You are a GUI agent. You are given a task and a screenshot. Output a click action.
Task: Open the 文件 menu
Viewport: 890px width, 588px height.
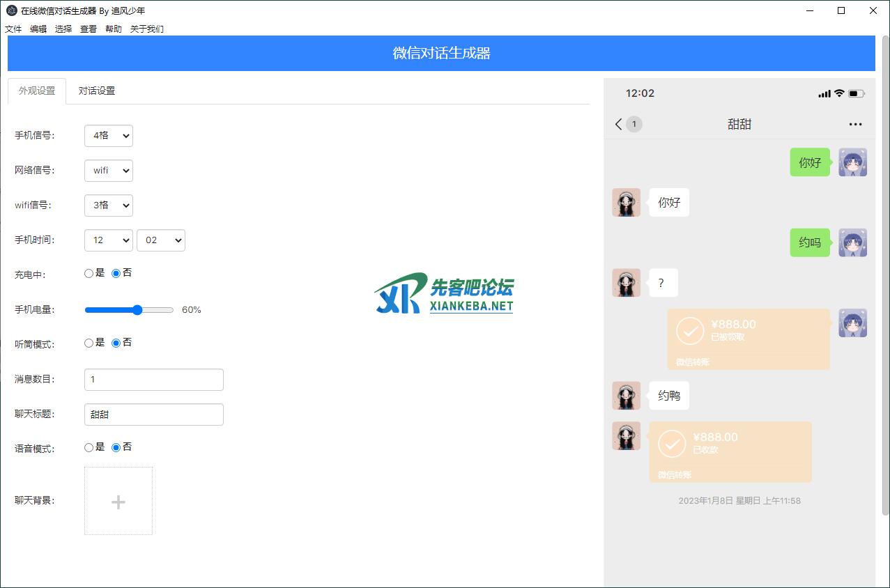[13, 29]
